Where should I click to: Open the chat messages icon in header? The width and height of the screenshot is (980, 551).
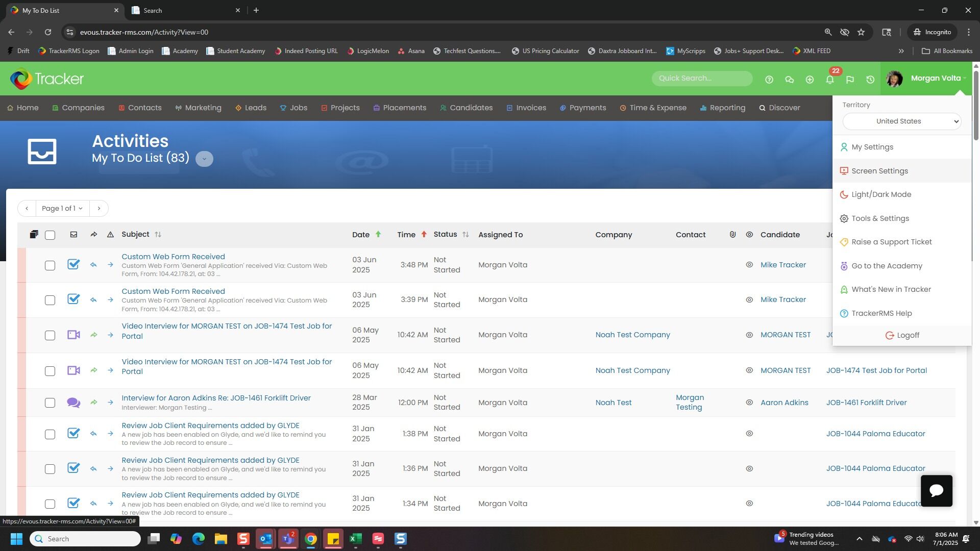click(x=789, y=80)
